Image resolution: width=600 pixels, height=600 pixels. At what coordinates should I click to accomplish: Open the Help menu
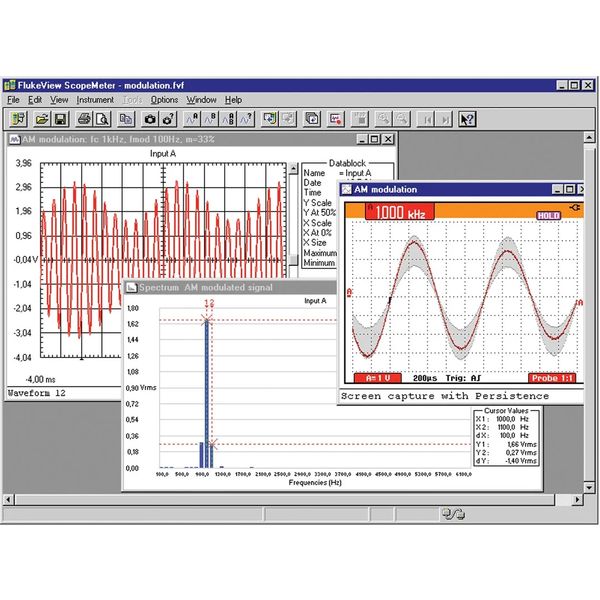233,100
